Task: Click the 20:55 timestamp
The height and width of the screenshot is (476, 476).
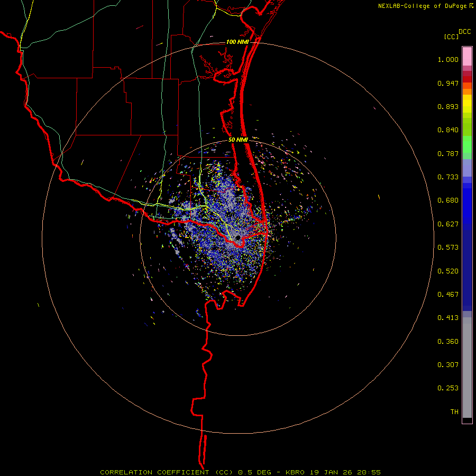Action: [369, 472]
